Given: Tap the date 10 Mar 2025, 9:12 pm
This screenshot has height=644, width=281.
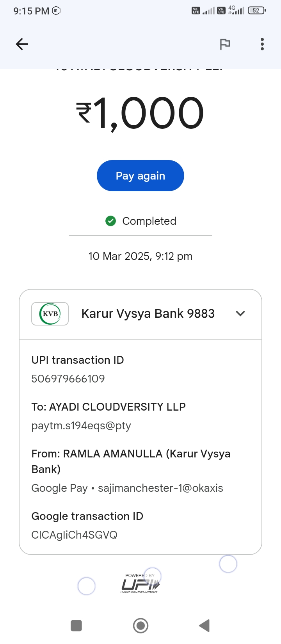Looking at the screenshot, I should pyautogui.click(x=140, y=256).
